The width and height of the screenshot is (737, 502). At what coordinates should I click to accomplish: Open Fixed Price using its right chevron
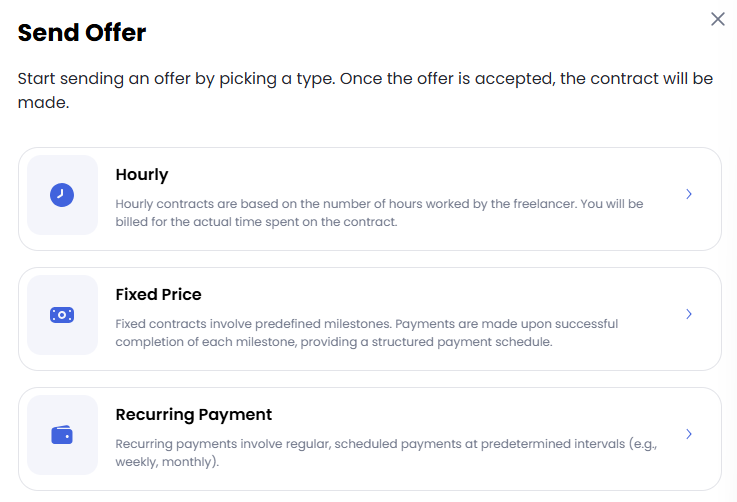(x=689, y=314)
